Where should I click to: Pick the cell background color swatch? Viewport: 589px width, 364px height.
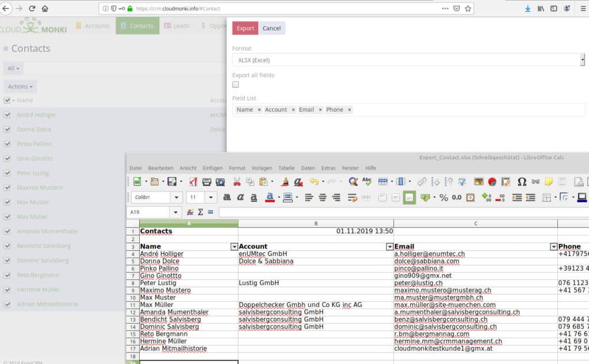288,197
